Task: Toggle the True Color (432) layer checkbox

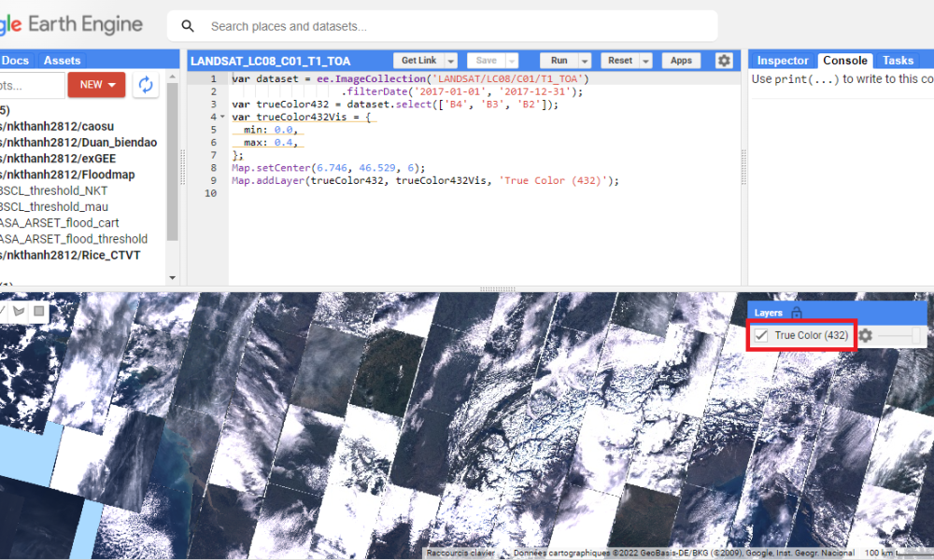Action: point(760,335)
